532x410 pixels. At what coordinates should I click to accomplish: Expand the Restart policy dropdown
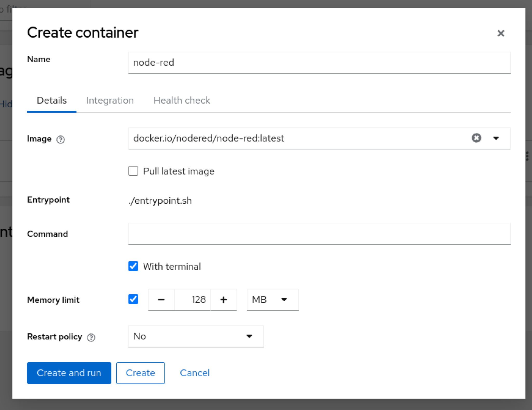196,336
